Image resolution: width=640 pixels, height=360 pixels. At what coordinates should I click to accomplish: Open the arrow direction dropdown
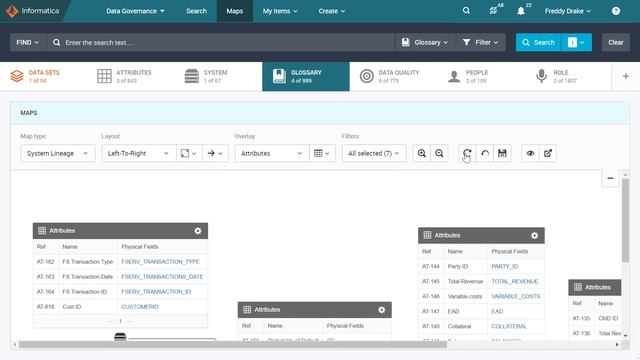pos(215,153)
